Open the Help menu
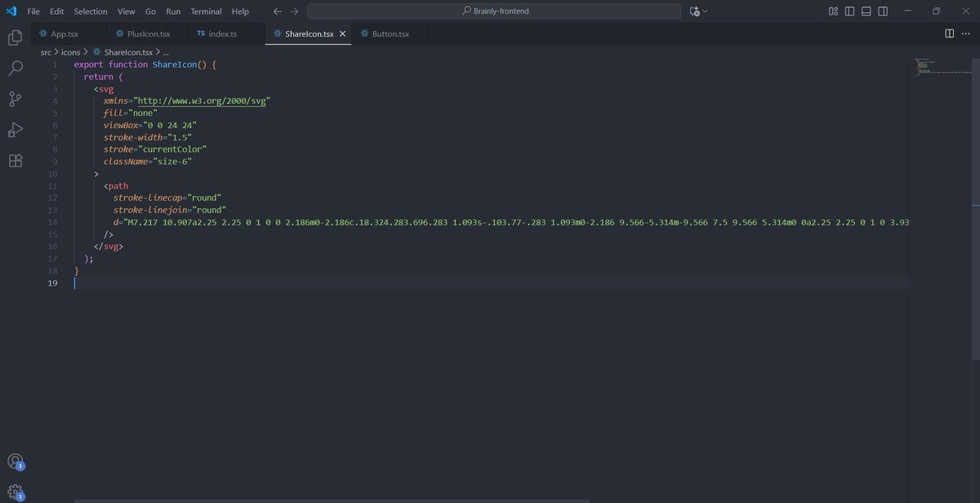The height and width of the screenshot is (503, 980). pos(240,11)
